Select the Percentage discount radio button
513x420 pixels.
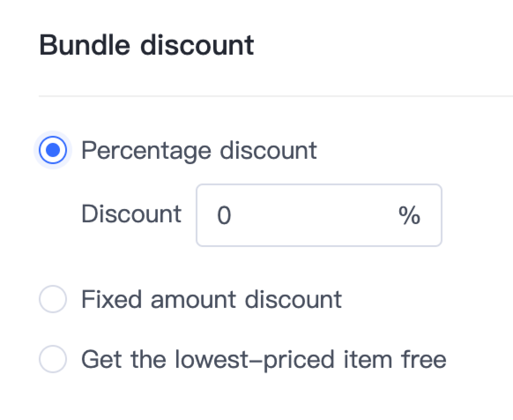pyautogui.click(x=53, y=150)
